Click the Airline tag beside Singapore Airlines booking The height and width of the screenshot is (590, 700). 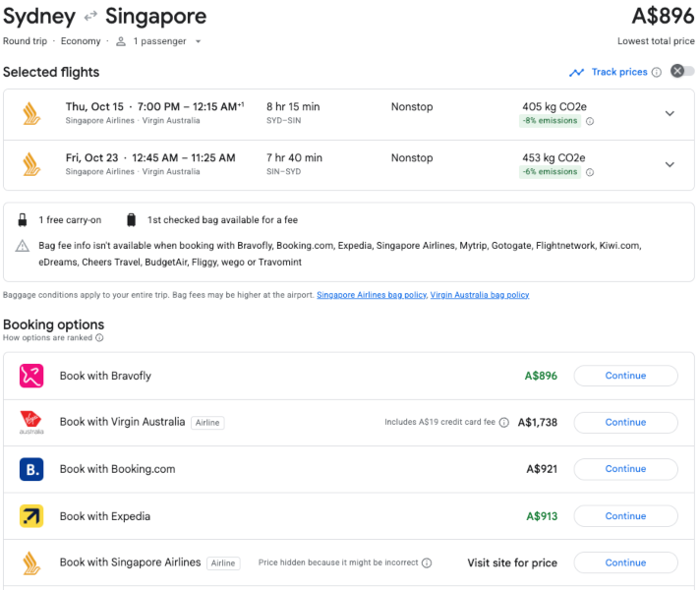223,563
